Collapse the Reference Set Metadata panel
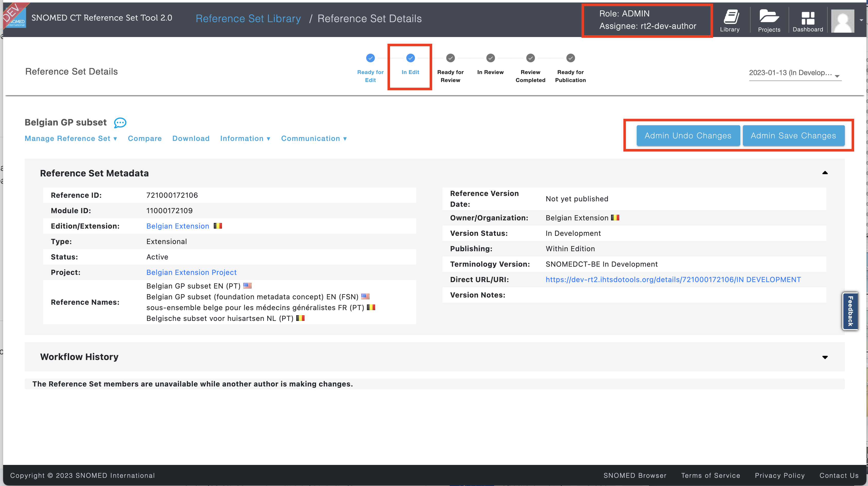 point(825,173)
